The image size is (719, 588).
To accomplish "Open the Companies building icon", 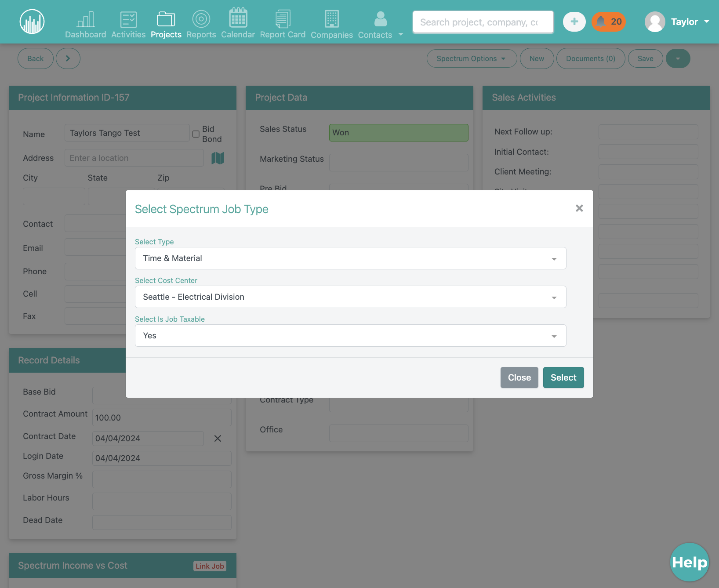I will tap(332, 19).
